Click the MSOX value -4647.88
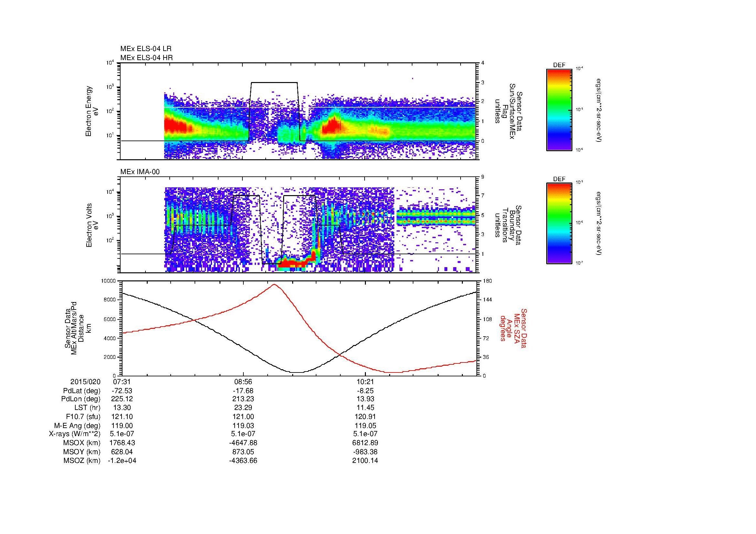The image size is (756, 534). tap(243, 443)
